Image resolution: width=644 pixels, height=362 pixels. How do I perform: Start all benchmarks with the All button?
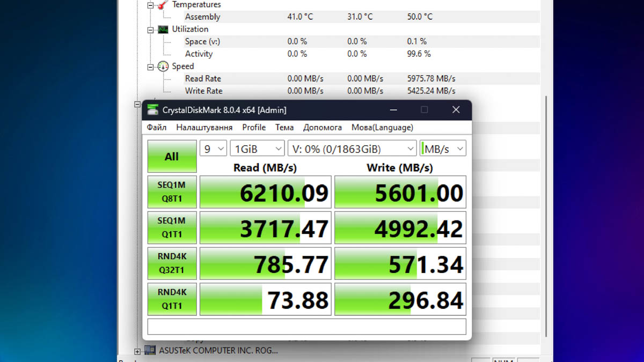tap(172, 157)
